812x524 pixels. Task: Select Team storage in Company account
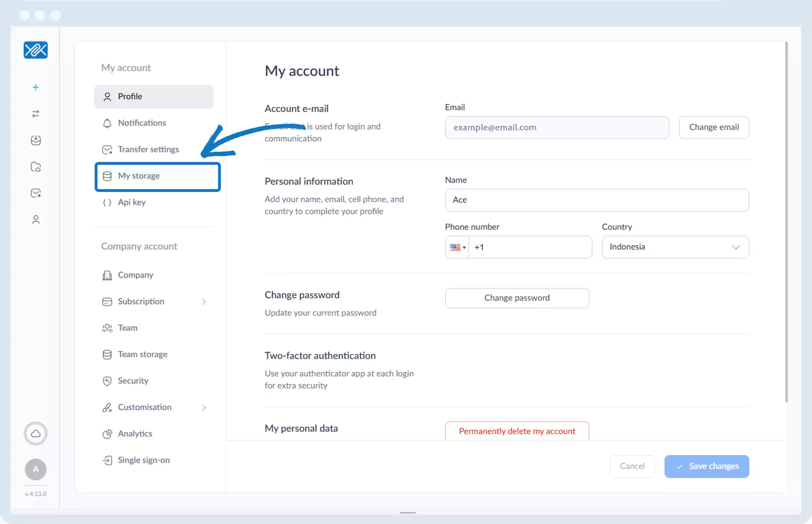point(142,354)
